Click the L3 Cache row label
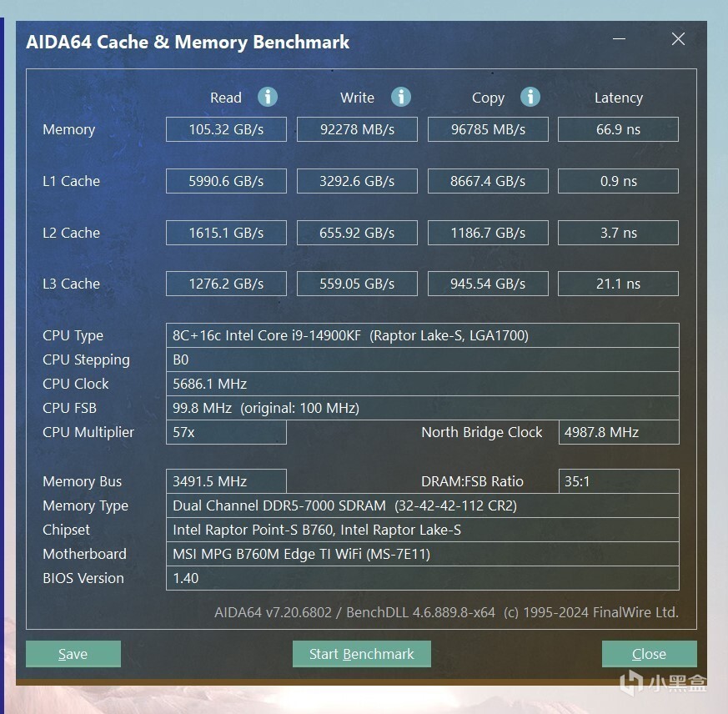728x714 pixels. pos(71,284)
